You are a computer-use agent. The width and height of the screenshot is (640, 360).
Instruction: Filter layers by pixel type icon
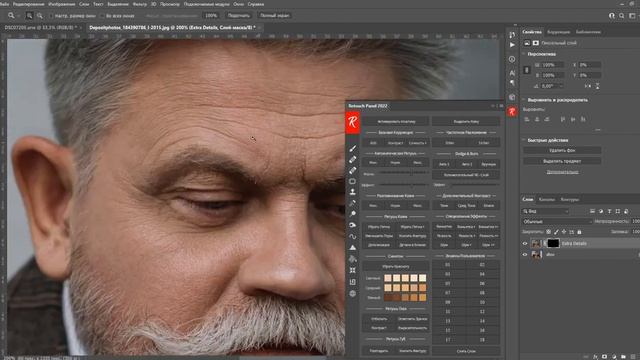592,211
